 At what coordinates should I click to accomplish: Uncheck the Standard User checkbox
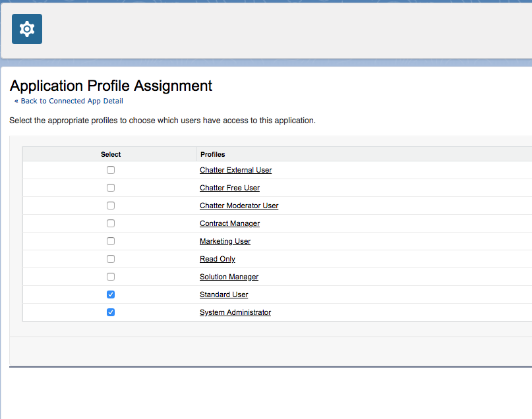click(x=111, y=294)
